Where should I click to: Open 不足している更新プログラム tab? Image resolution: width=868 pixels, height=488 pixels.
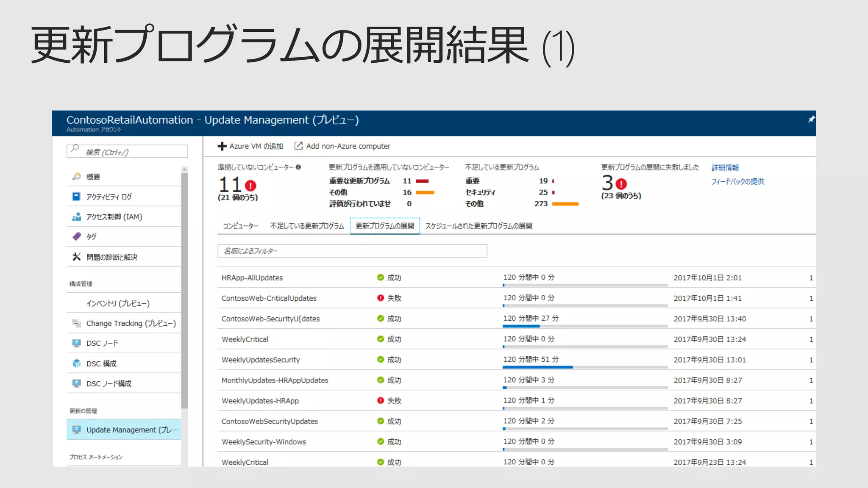(x=307, y=226)
